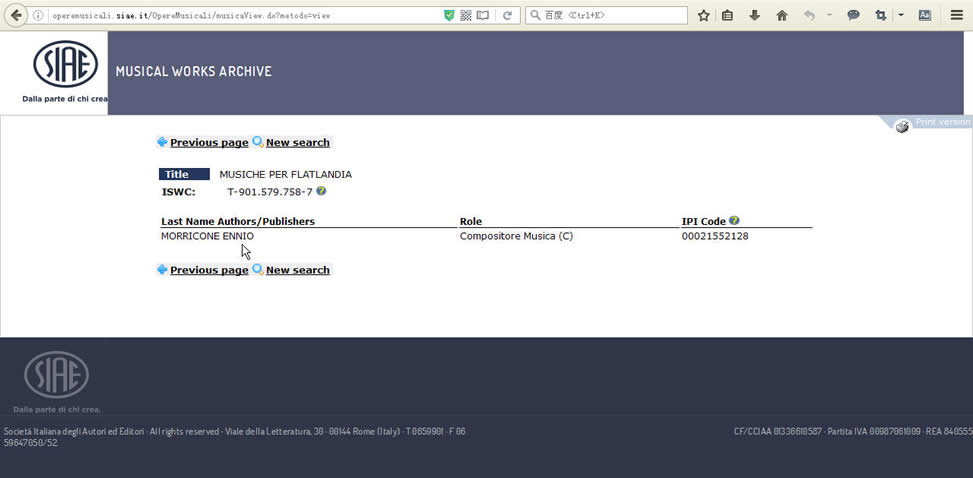Viewport: 973px width, 478px height.
Task: Click the magnifier icon in the search box
Action: 535,16
